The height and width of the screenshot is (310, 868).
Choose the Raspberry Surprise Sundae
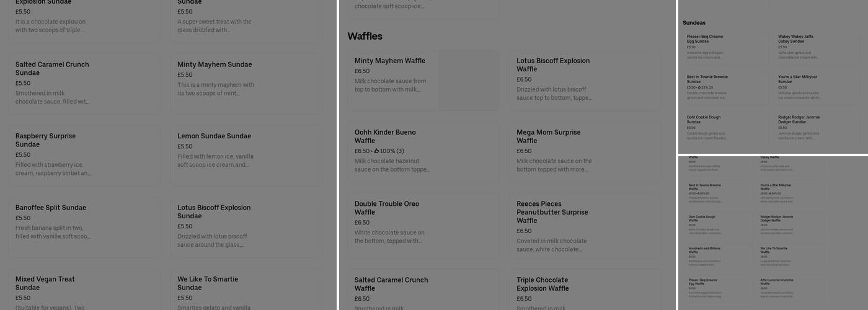(x=84, y=156)
